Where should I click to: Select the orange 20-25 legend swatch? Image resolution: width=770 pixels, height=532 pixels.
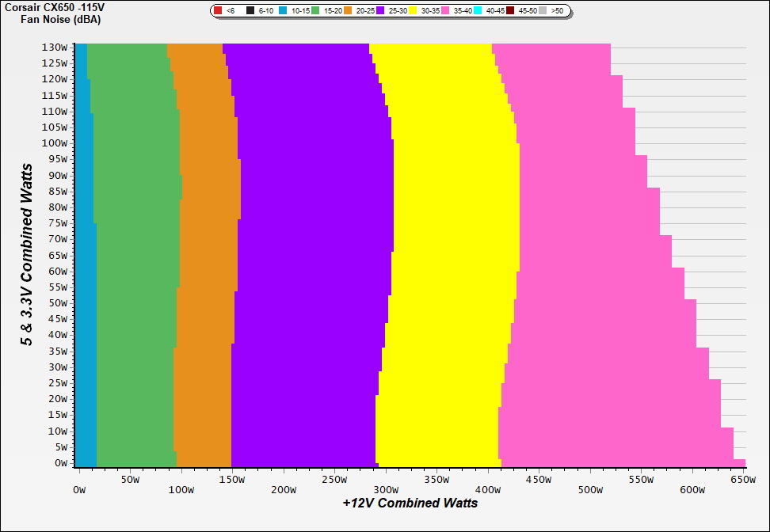(x=349, y=11)
